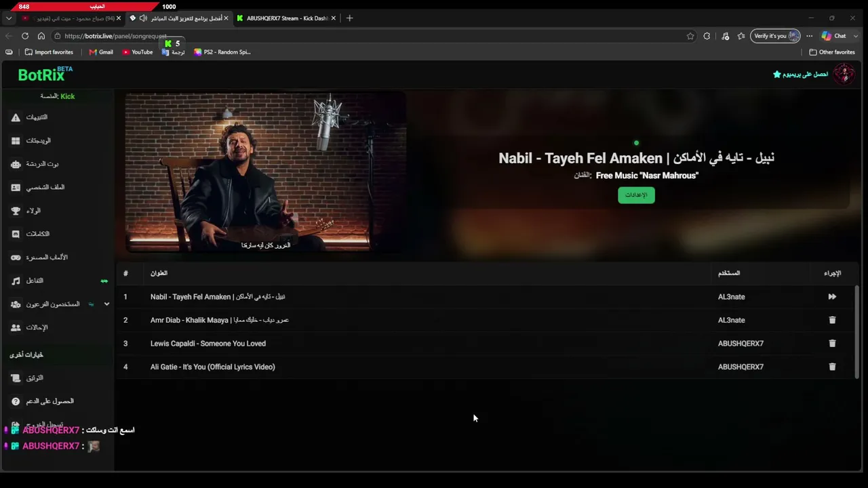
Task: Open the التفاعل music note icon
Action: pos(16,281)
